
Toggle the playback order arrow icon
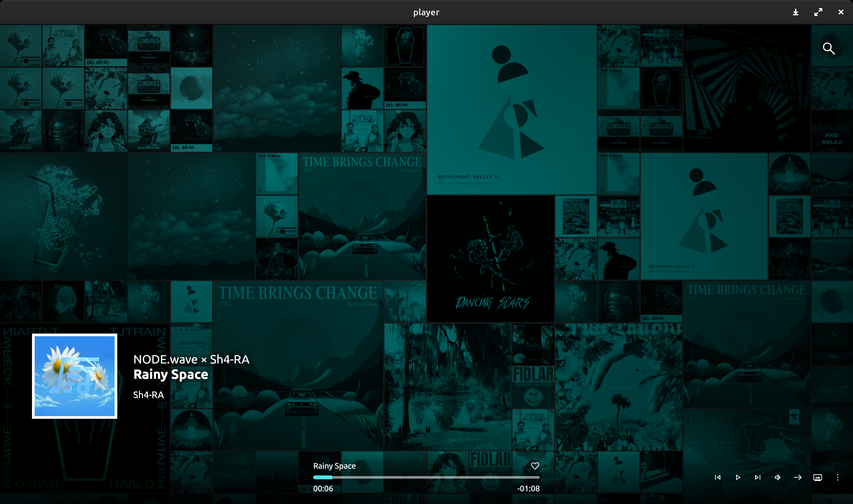[798, 477]
